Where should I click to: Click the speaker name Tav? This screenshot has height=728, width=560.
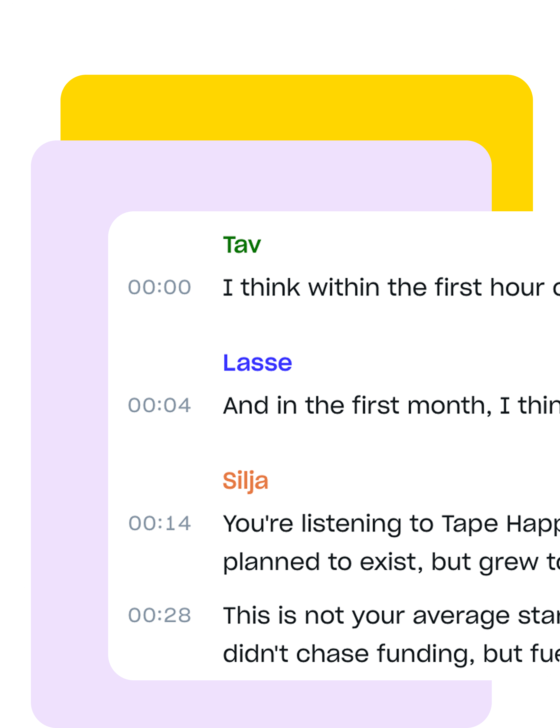point(242,245)
